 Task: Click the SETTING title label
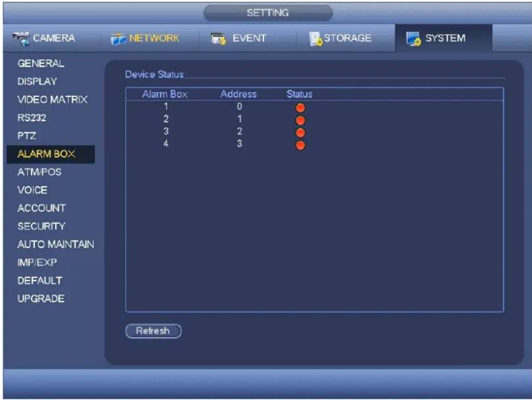[267, 13]
